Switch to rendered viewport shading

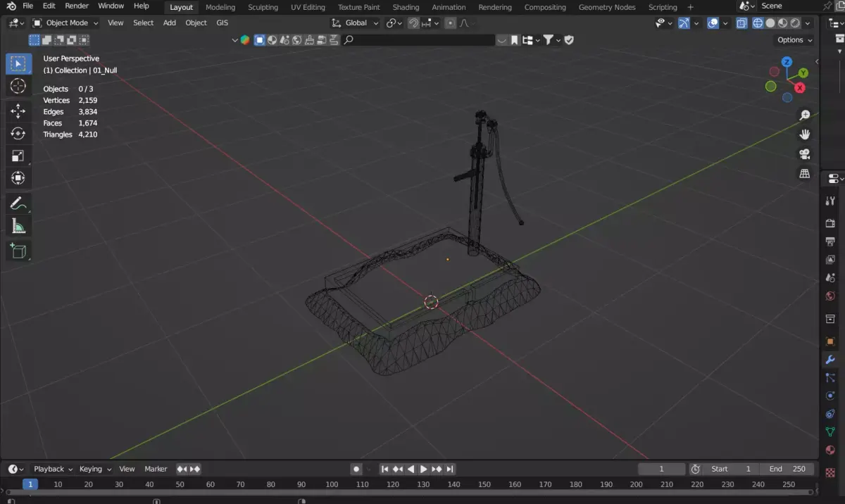(x=794, y=23)
